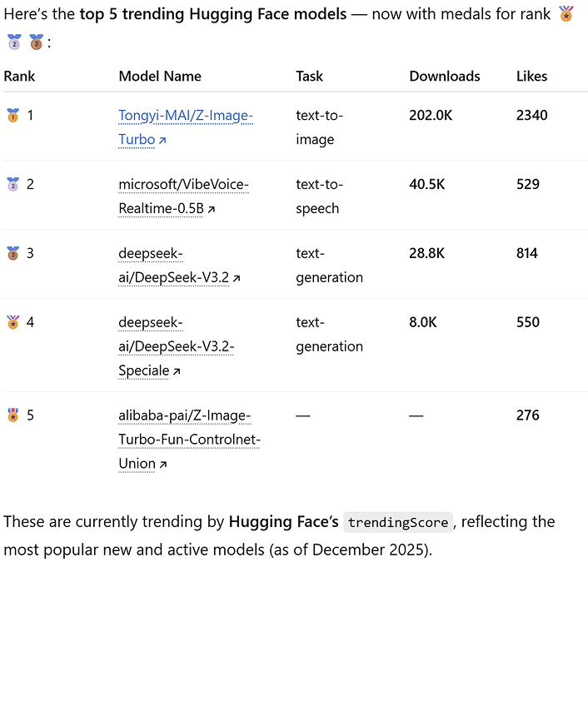Screen dimensions: 588x716
Task: Click the bronze medal icon beside rank 3
Action: click(12, 253)
